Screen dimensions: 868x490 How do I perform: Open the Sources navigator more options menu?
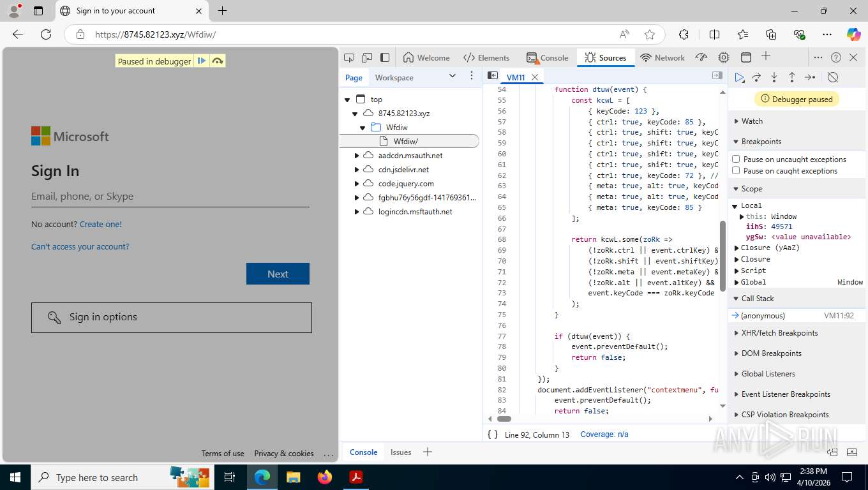click(x=472, y=76)
